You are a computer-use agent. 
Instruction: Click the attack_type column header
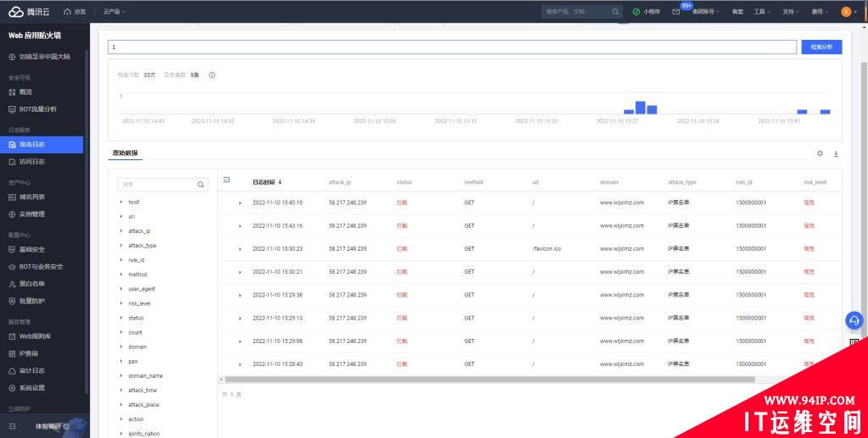(682, 182)
